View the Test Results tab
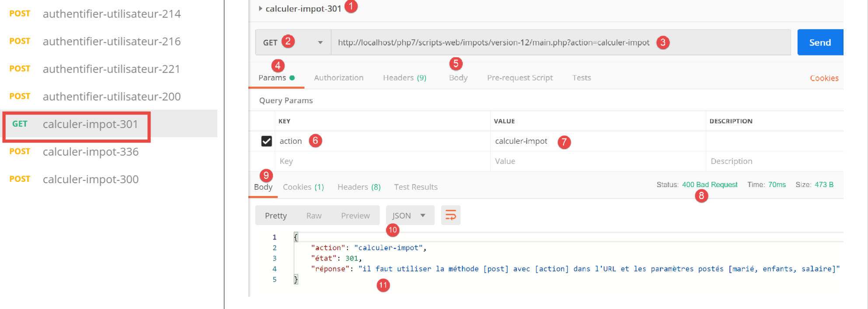The image size is (868, 309). coord(415,187)
